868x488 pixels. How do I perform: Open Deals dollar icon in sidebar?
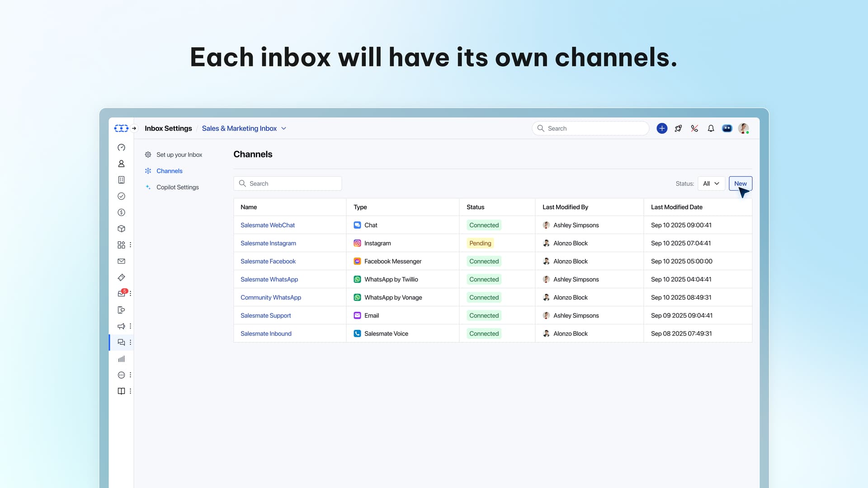click(x=121, y=212)
